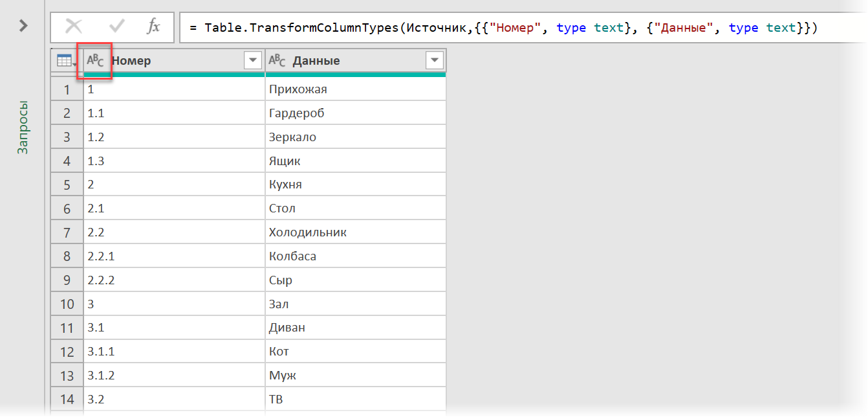Click the ABC type icon of Номер column
Screen dimensions: 868x417
tap(95, 61)
